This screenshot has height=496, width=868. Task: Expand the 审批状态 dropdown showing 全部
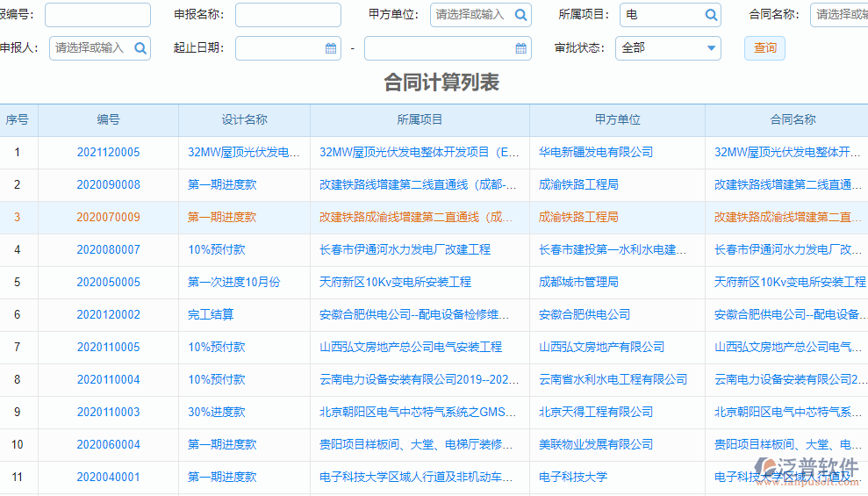668,48
